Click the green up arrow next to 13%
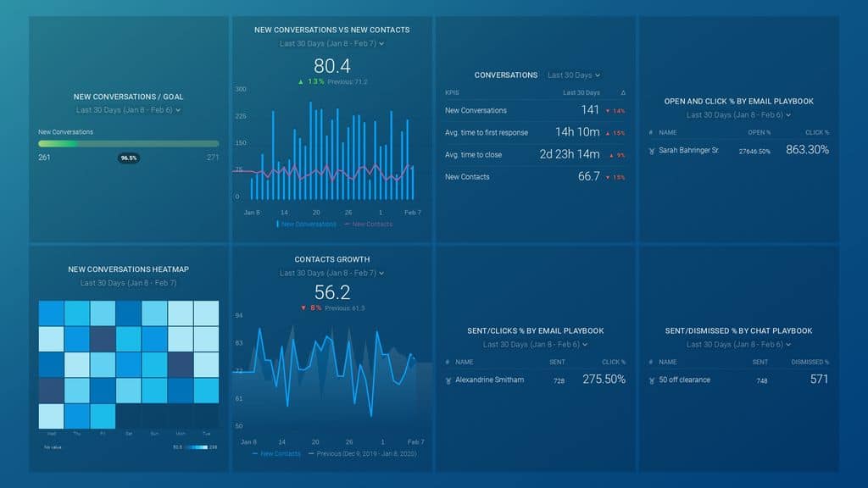This screenshot has width=868, height=488. pos(300,82)
